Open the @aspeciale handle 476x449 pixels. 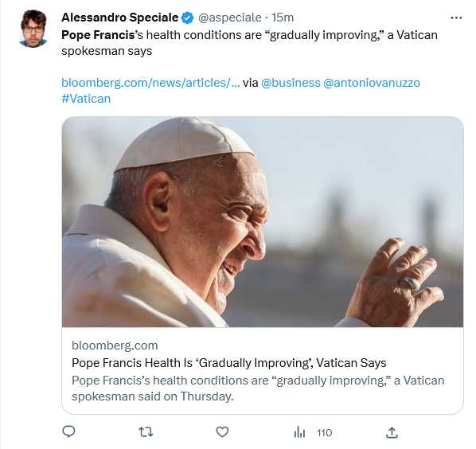(x=230, y=18)
